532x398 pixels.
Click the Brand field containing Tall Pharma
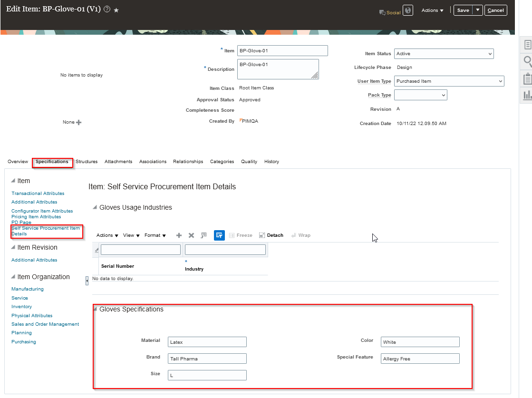click(207, 359)
